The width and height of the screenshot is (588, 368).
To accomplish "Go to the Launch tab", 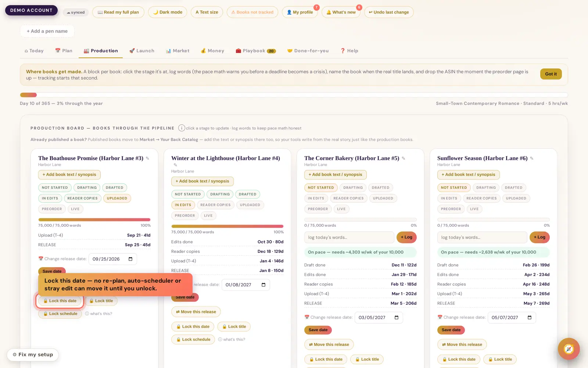I will click(x=142, y=51).
